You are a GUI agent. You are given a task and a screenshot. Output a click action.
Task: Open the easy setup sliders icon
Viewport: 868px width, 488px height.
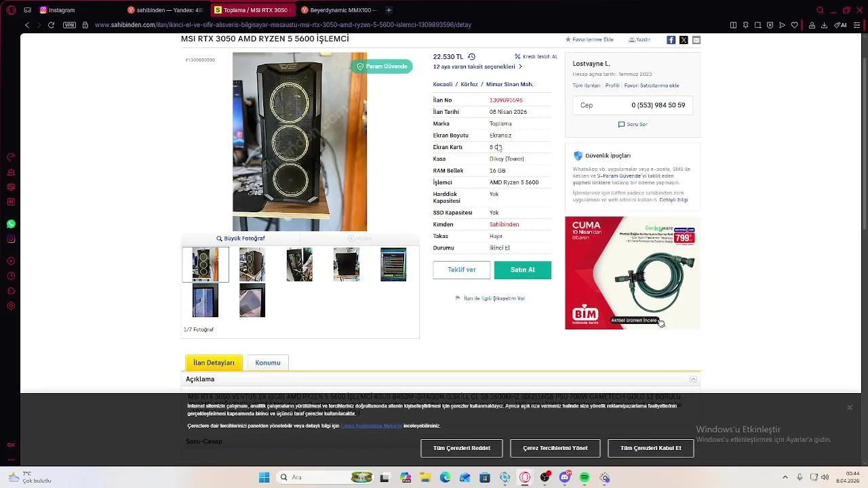click(856, 25)
